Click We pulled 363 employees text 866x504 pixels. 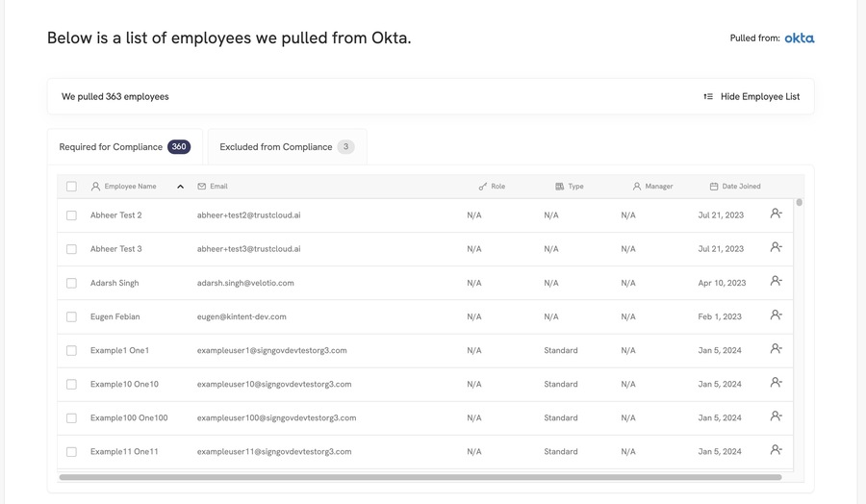pos(115,96)
